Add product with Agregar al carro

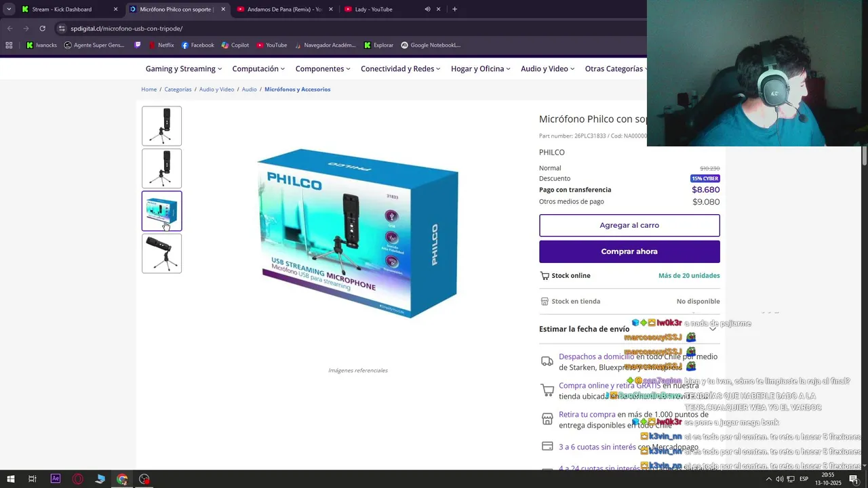[629, 225]
